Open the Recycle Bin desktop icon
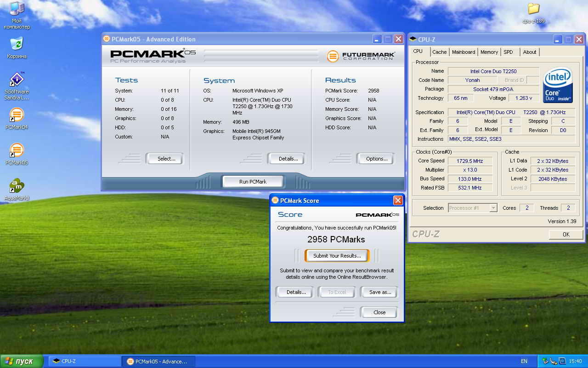The height and width of the screenshot is (368, 588). click(x=17, y=48)
